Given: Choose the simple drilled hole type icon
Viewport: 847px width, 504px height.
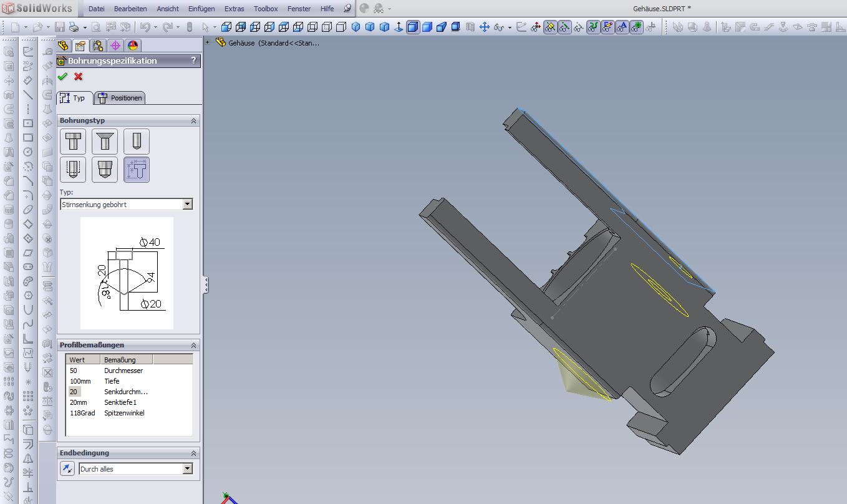Looking at the screenshot, I should pyautogui.click(x=137, y=142).
